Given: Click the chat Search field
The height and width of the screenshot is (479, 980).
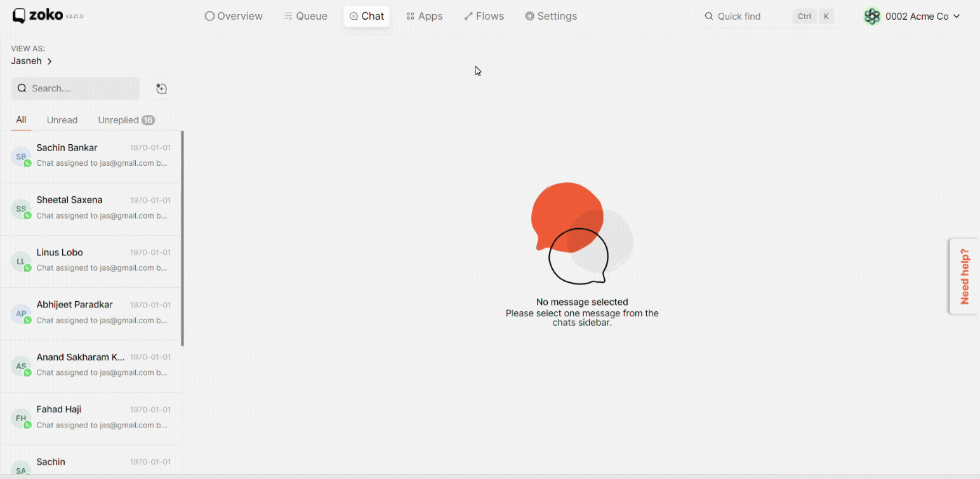Looking at the screenshot, I should pyautogui.click(x=75, y=88).
